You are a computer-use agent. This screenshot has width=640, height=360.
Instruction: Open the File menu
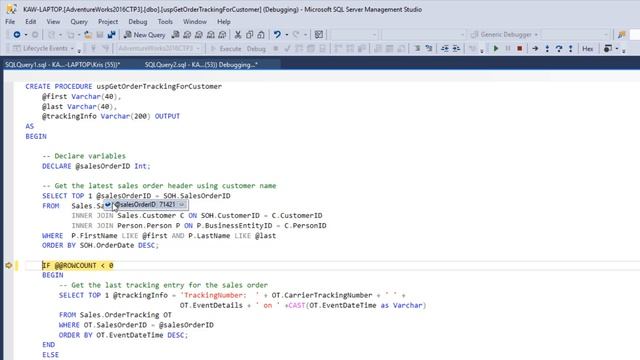(10, 22)
